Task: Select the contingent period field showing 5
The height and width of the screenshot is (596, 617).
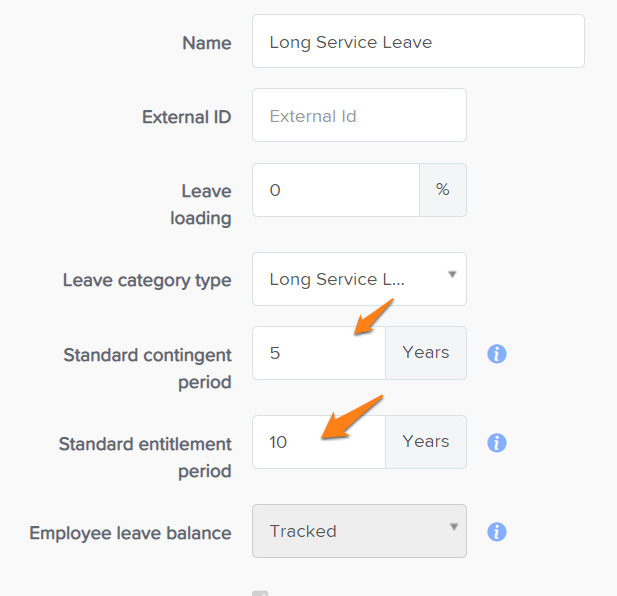Action: click(x=319, y=353)
